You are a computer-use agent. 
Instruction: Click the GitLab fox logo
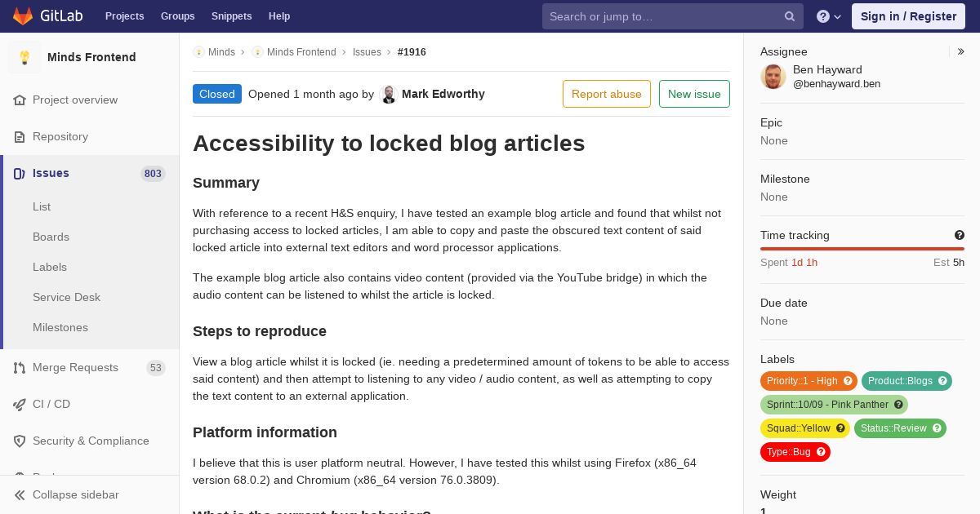(x=23, y=16)
